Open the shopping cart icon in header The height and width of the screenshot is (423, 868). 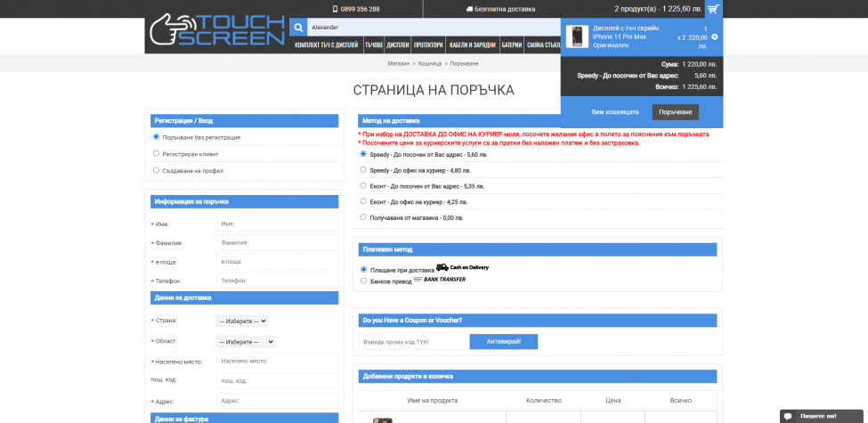pos(714,9)
